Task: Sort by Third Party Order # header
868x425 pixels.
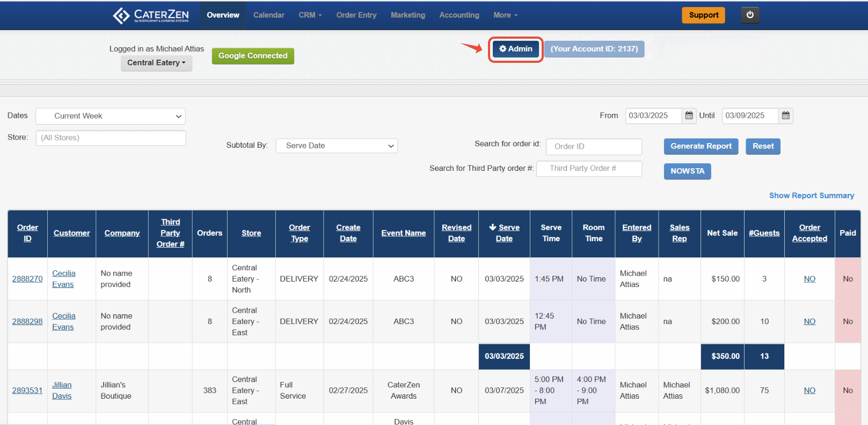Action: click(x=170, y=233)
